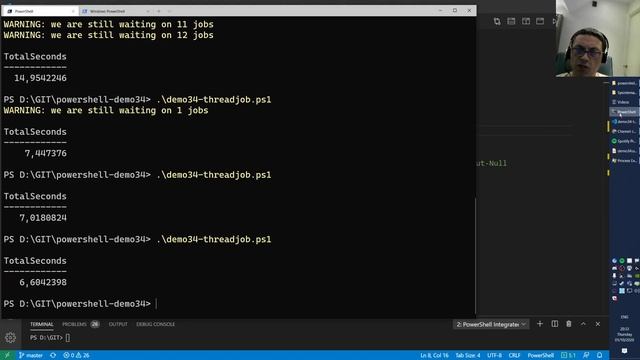Open the first powershell folder taskbar item
The image size is (640, 360).
[624, 83]
